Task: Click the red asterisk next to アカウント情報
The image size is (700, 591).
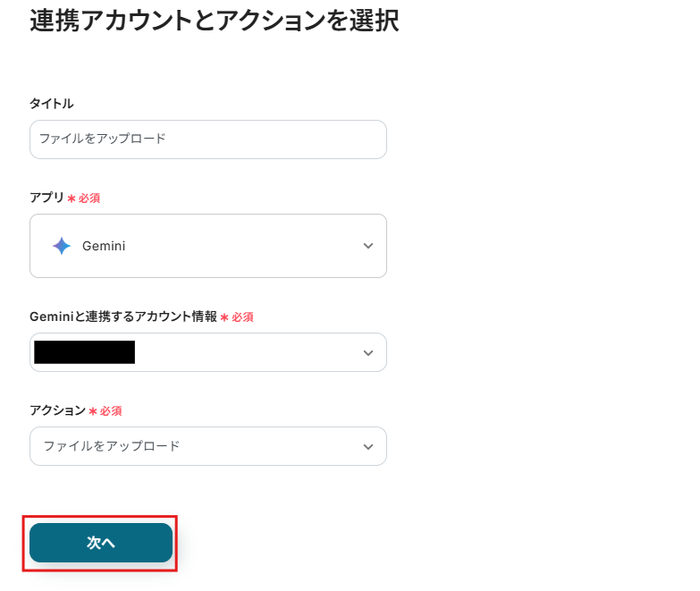Action: [x=224, y=317]
